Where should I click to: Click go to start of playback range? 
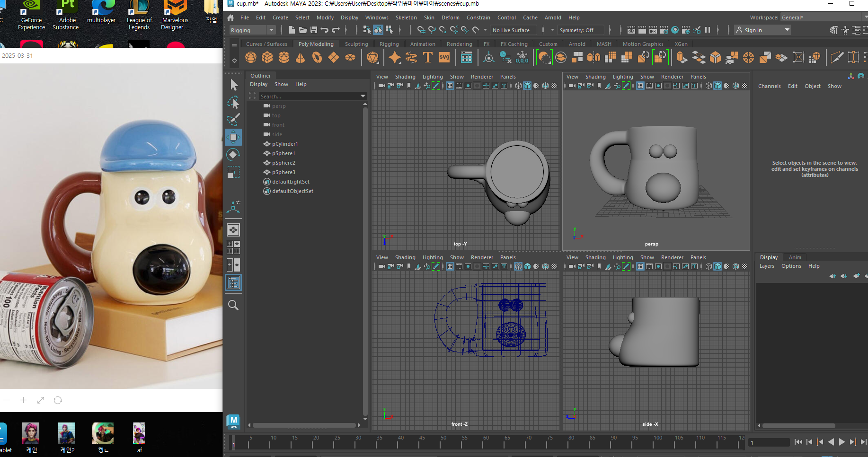click(798, 442)
